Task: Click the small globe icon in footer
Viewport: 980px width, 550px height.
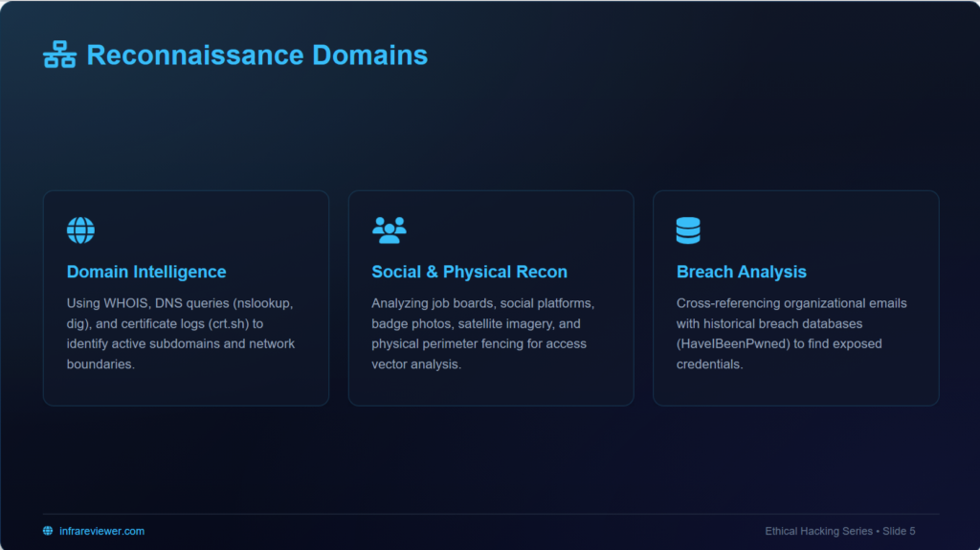Action: point(48,531)
